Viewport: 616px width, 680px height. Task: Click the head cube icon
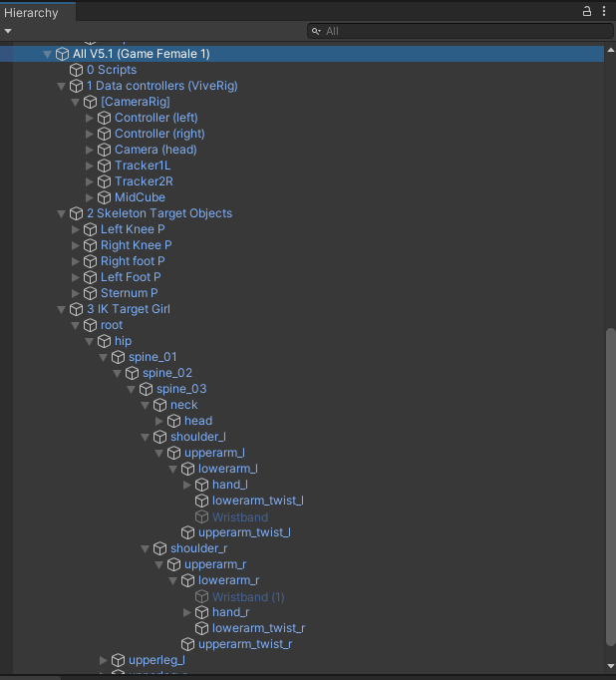click(173, 421)
